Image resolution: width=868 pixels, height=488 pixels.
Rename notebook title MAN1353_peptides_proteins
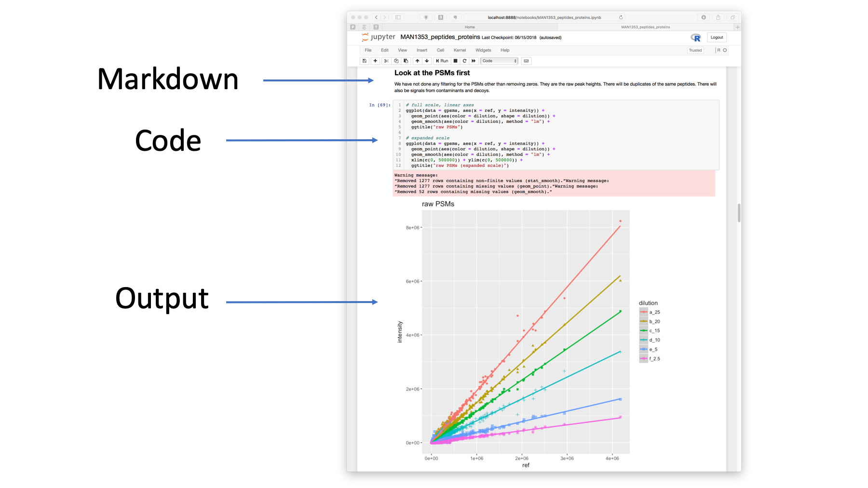tap(440, 37)
